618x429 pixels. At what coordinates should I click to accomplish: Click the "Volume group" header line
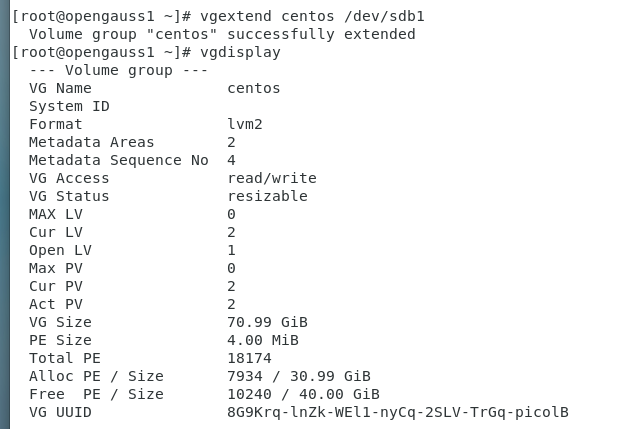click(119, 70)
